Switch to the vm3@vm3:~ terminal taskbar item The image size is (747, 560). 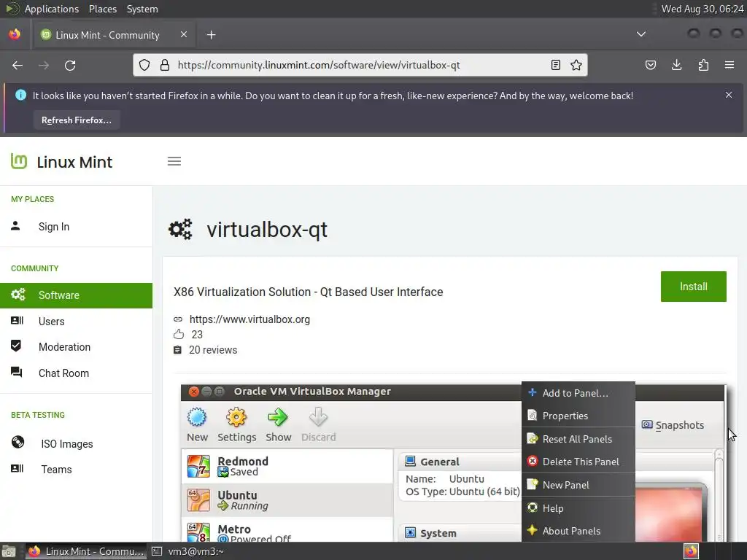pyautogui.click(x=188, y=551)
